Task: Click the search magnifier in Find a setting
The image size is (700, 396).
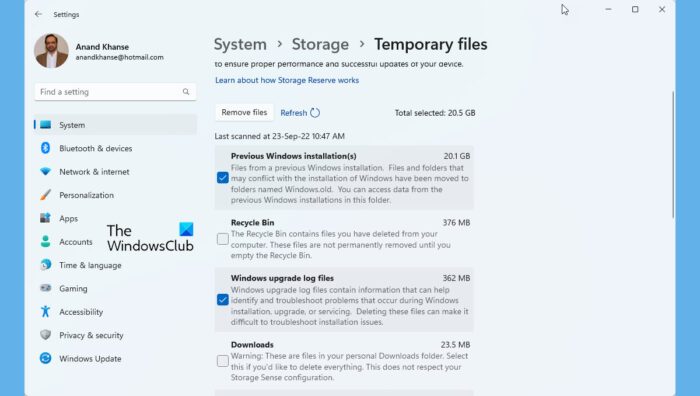Action: click(186, 92)
